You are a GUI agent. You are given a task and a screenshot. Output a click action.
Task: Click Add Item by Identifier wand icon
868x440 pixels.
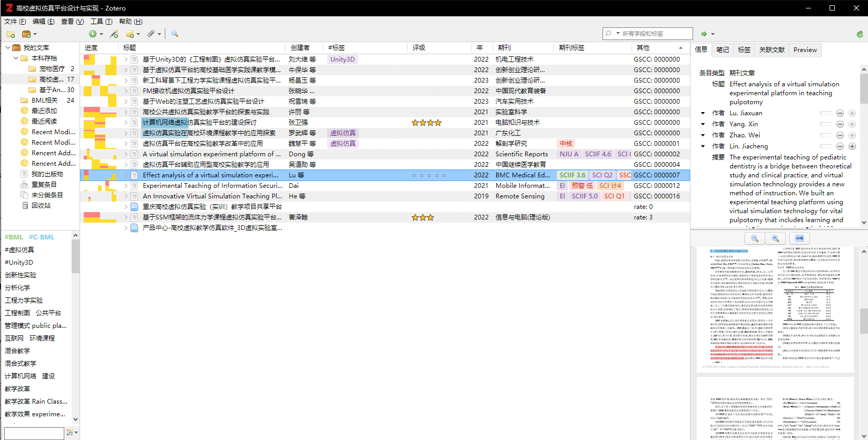tap(114, 34)
